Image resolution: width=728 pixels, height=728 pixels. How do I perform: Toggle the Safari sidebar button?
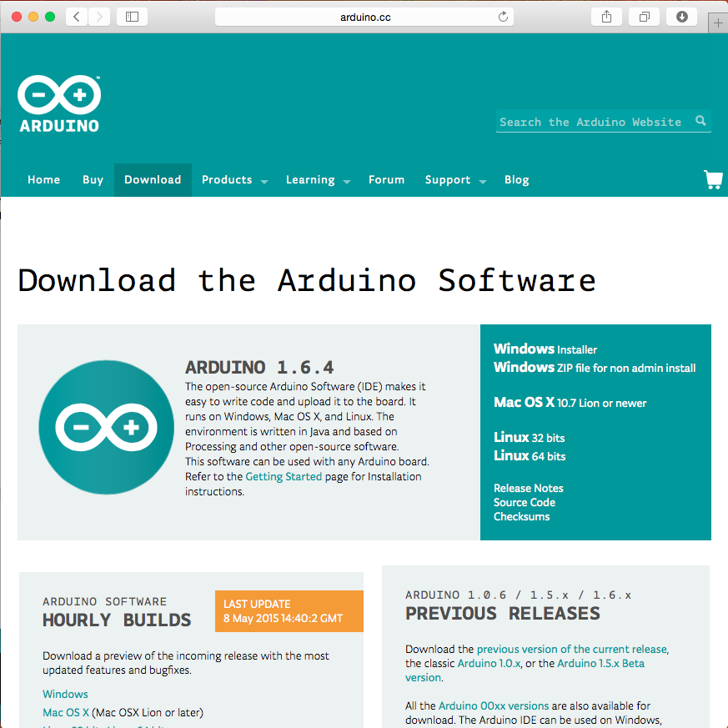pyautogui.click(x=132, y=17)
